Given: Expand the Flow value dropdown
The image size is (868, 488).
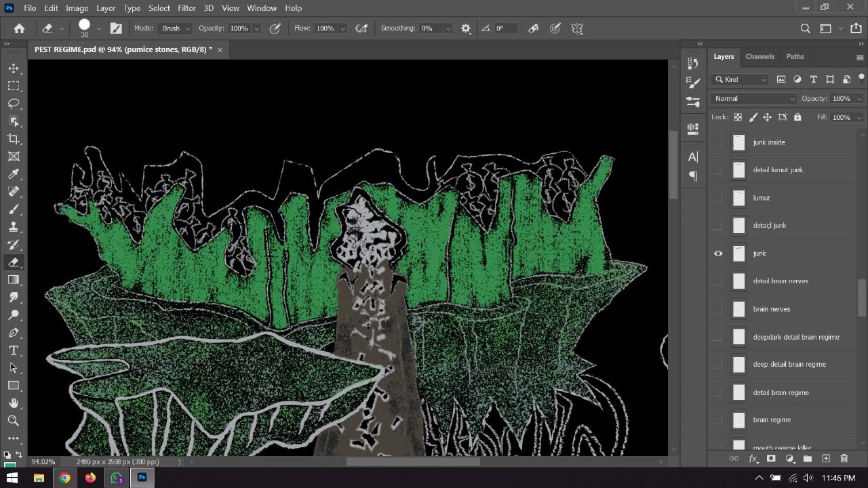Looking at the screenshot, I should tap(342, 28).
